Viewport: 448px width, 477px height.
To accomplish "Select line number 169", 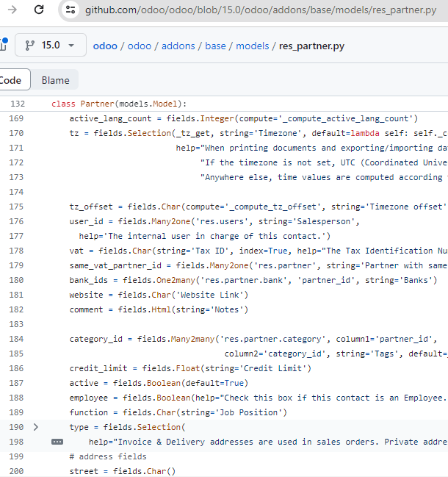I will 16,118.
